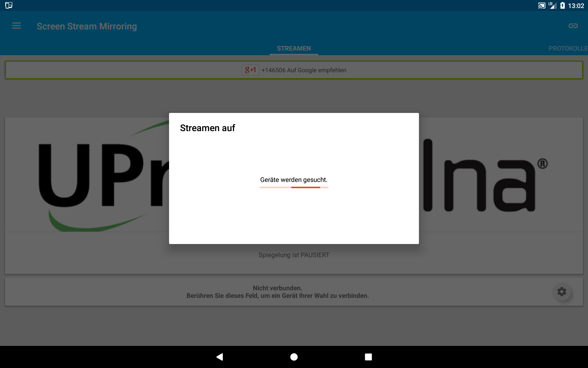
Task: Click '+146506 Auf Google empfehlen' text
Action: (x=304, y=70)
